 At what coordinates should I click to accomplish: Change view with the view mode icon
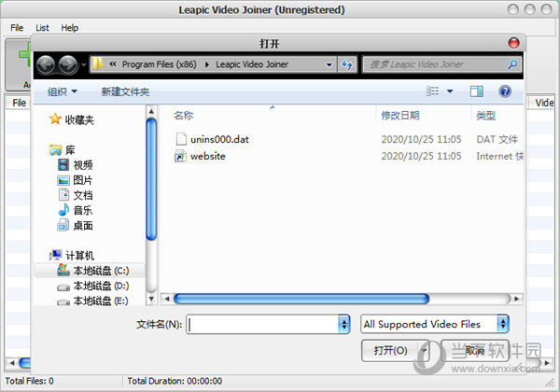coord(432,91)
